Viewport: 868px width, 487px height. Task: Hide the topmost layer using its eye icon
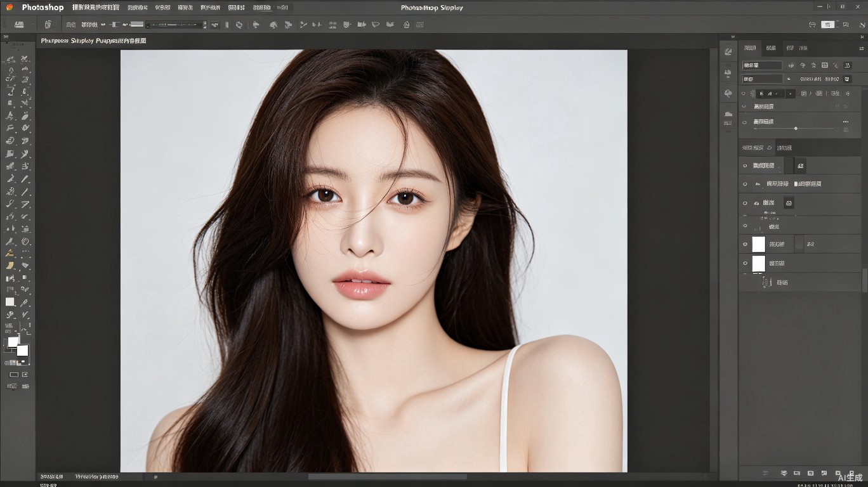(745, 166)
